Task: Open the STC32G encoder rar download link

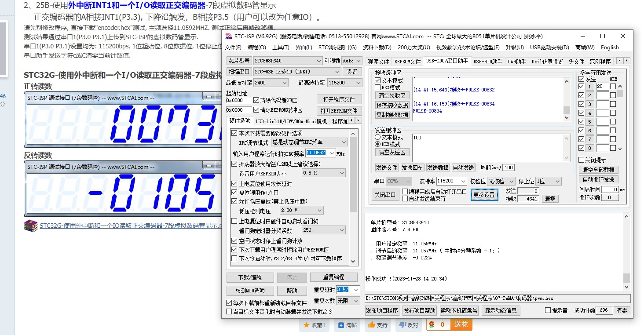Action: (130, 226)
